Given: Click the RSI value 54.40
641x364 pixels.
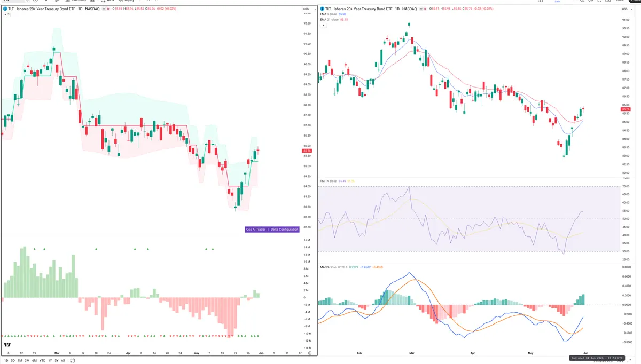Looking at the screenshot, I should (x=342, y=181).
